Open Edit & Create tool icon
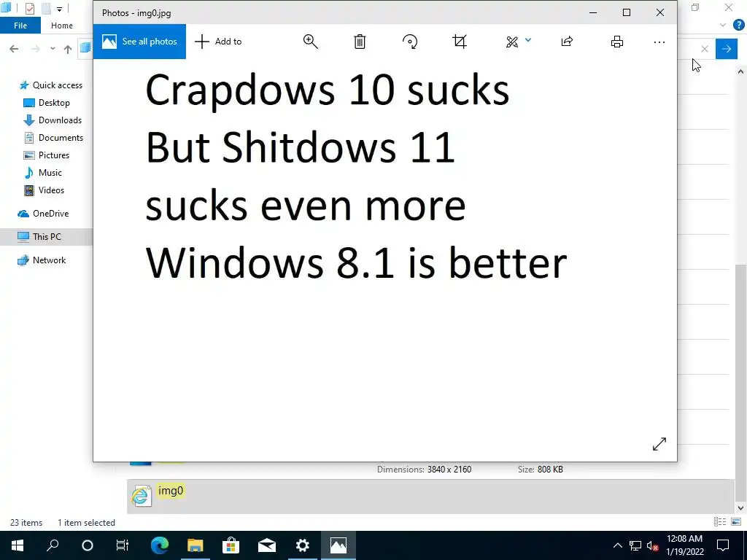The width and height of the screenshot is (747, 560). tap(512, 42)
